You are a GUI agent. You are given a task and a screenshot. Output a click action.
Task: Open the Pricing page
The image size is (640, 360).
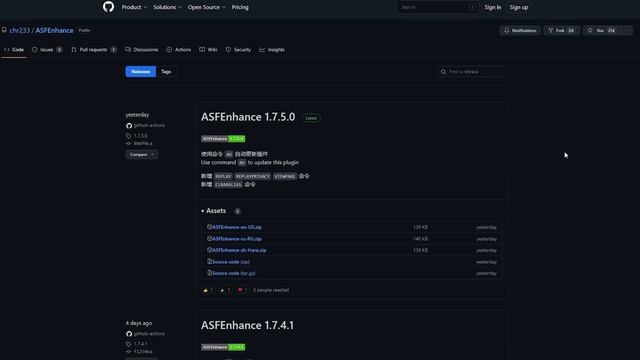[x=240, y=7]
